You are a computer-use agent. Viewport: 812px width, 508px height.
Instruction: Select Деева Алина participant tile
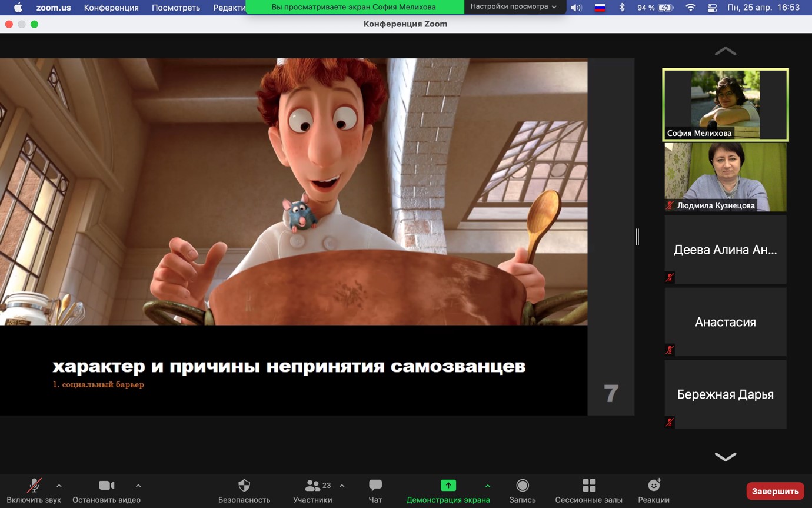pos(726,250)
